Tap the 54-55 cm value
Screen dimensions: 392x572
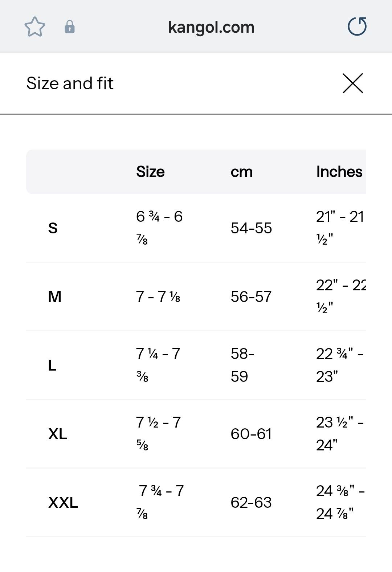[251, 228]
